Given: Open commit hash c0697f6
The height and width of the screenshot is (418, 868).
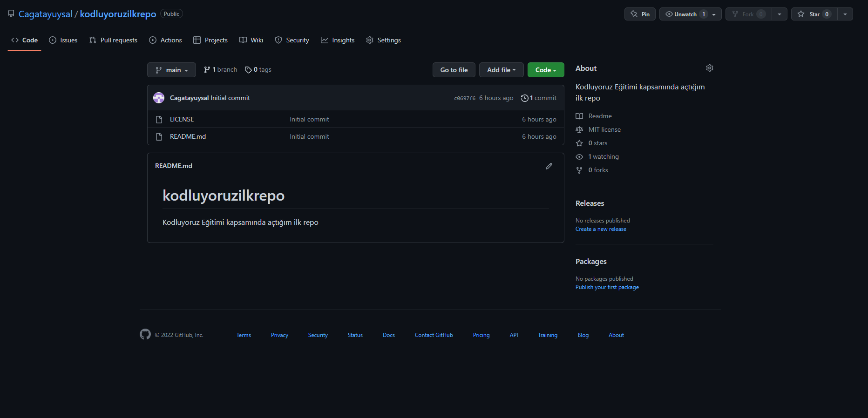Looking at the screenshot, I should point(465,98).
